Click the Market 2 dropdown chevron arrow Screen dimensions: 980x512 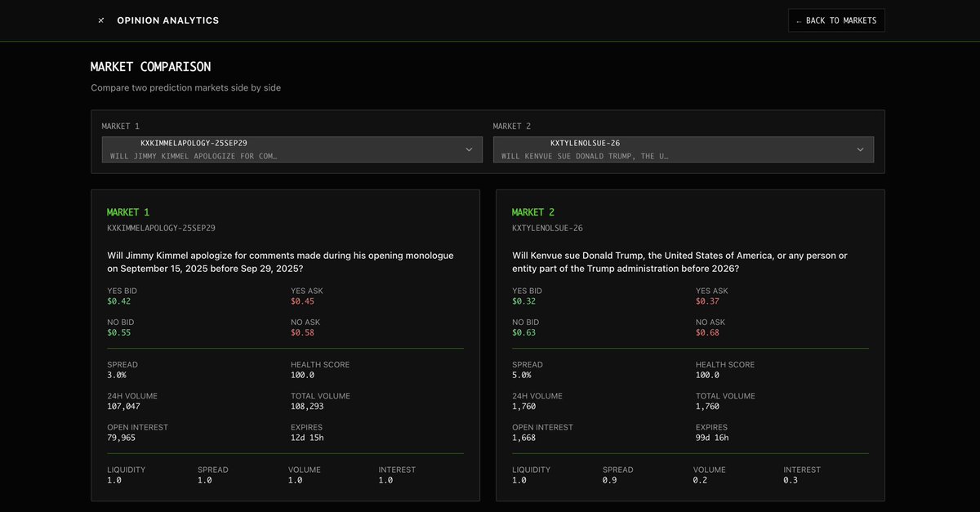[x=860, y=149]
